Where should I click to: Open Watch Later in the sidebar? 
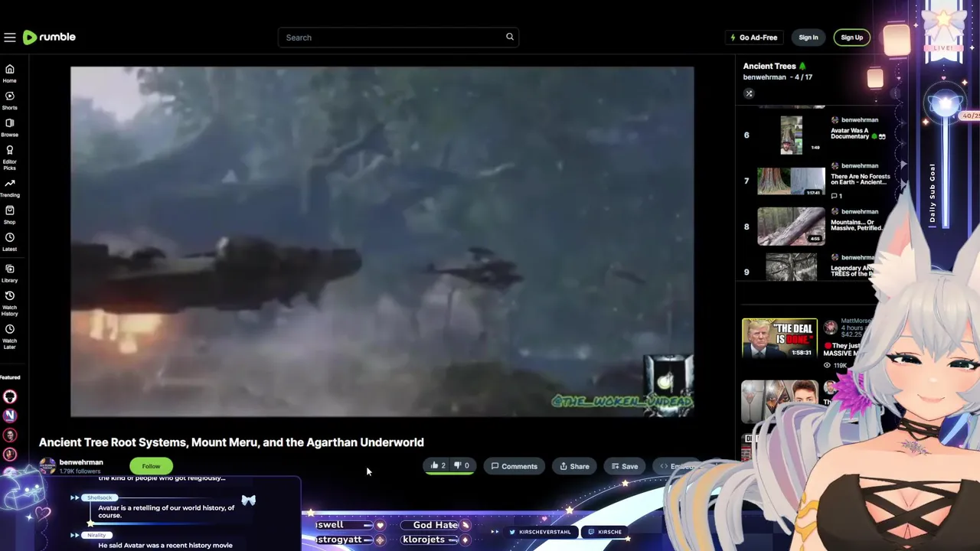(x=10, y=337)
